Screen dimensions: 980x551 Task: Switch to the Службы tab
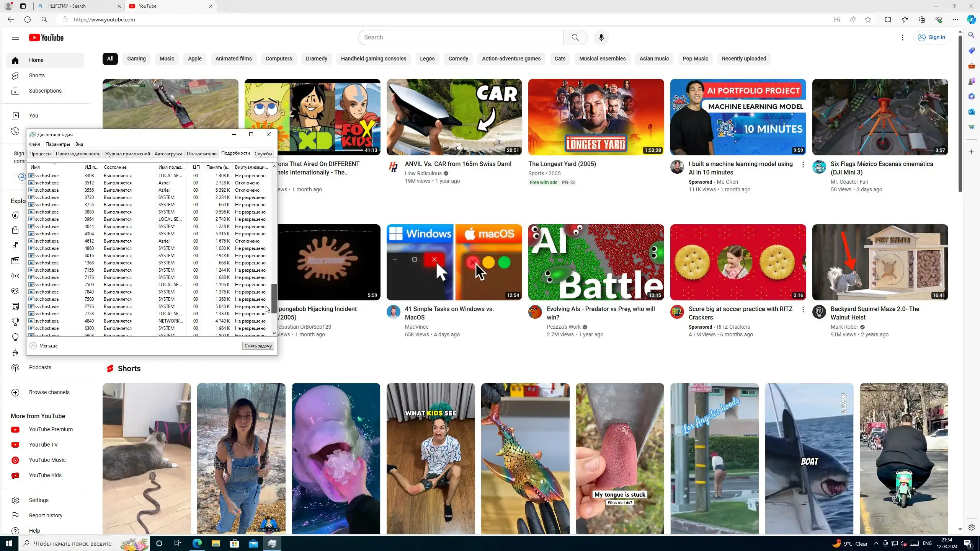[263, 154]
